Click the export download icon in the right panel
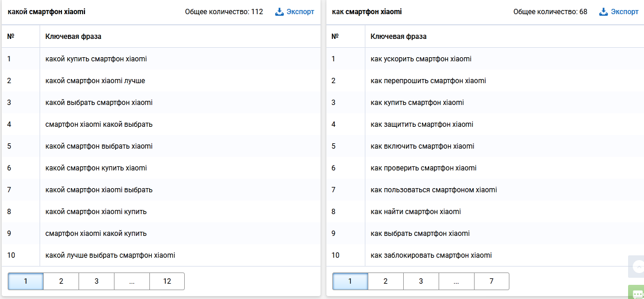This screenshot has width=644, height=299. point(604,11)
